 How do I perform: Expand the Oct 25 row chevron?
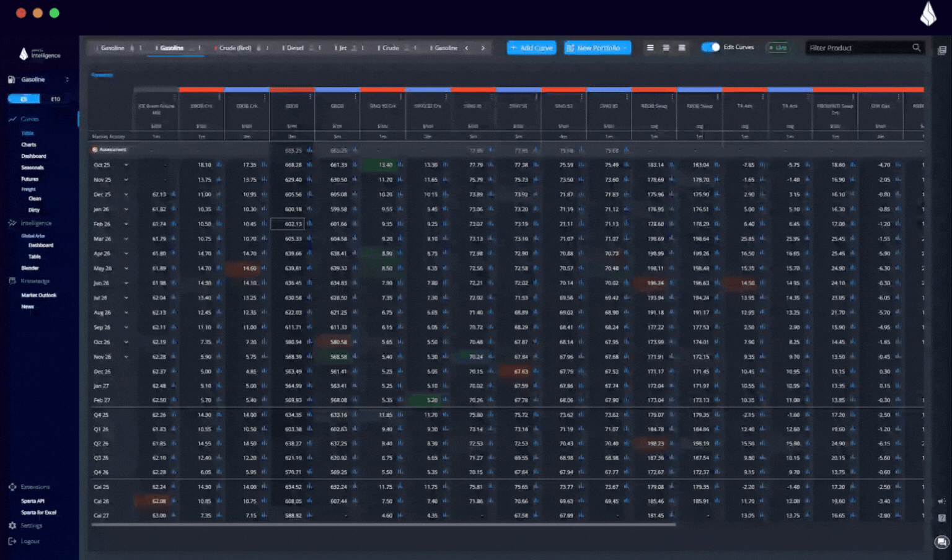point(126,165)
